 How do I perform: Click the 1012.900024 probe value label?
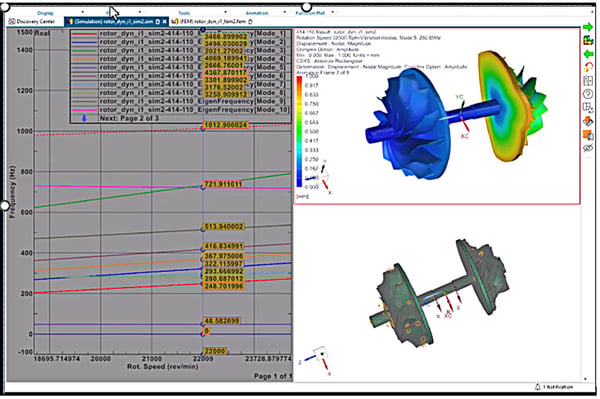[225, 125]
